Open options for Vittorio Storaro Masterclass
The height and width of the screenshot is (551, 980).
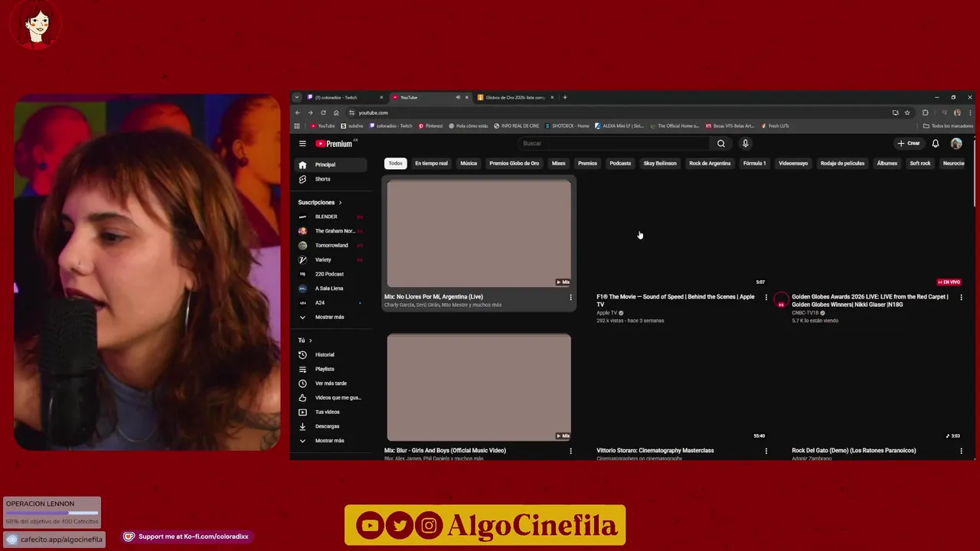click(766, 451)
